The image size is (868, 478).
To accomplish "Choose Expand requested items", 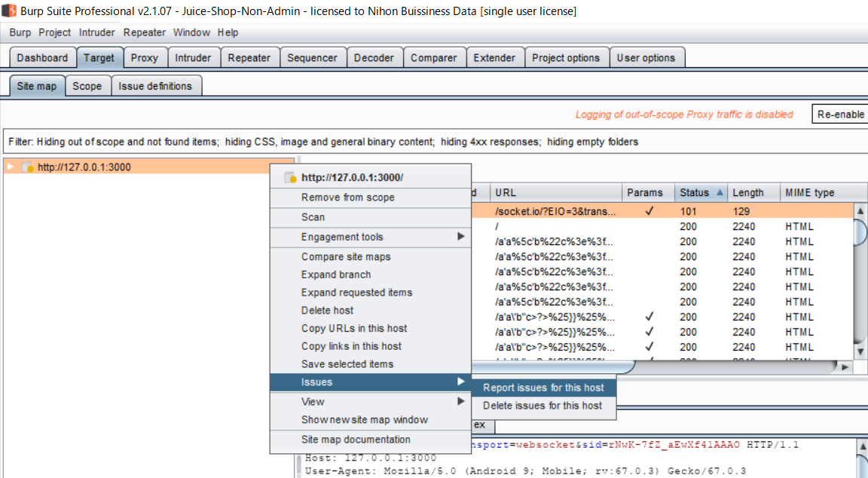I will pos(371,293).
